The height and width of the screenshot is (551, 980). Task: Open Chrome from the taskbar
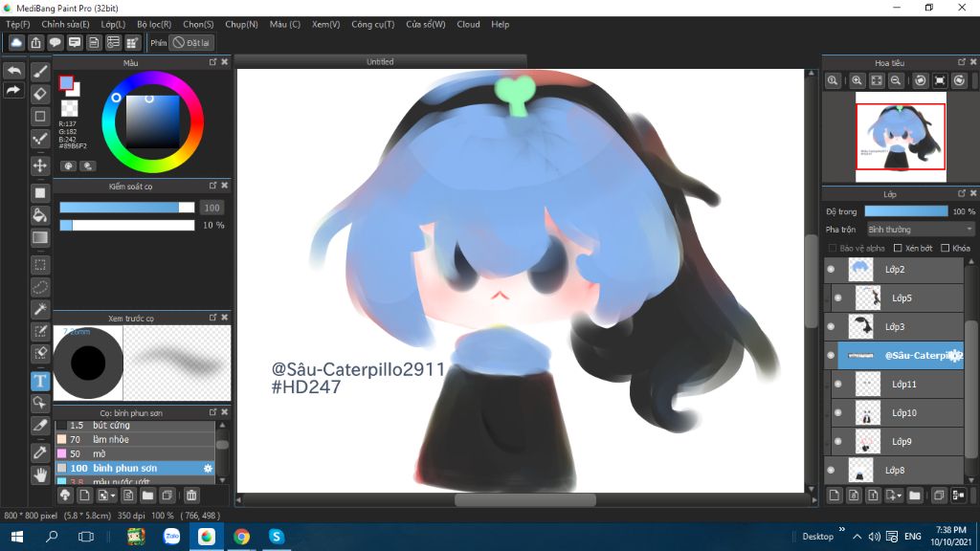[241, 536]
